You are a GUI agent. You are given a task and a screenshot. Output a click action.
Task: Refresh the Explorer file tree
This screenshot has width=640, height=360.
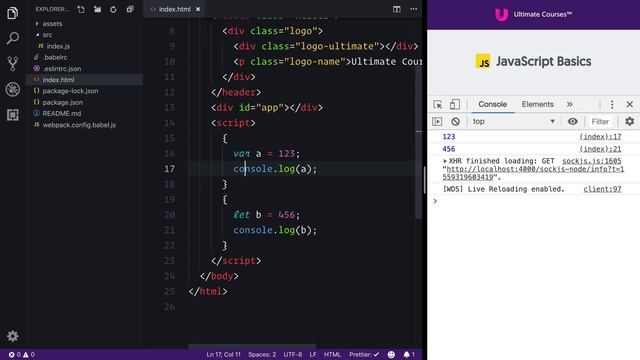coord(113,9)
